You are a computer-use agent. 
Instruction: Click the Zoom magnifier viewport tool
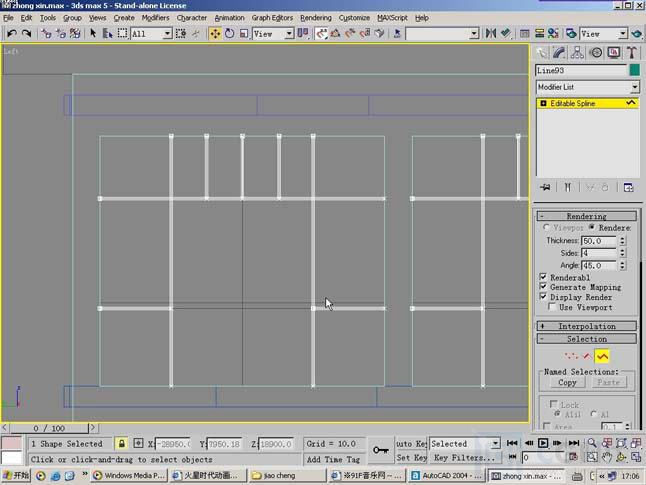click(x=592, y=443)
